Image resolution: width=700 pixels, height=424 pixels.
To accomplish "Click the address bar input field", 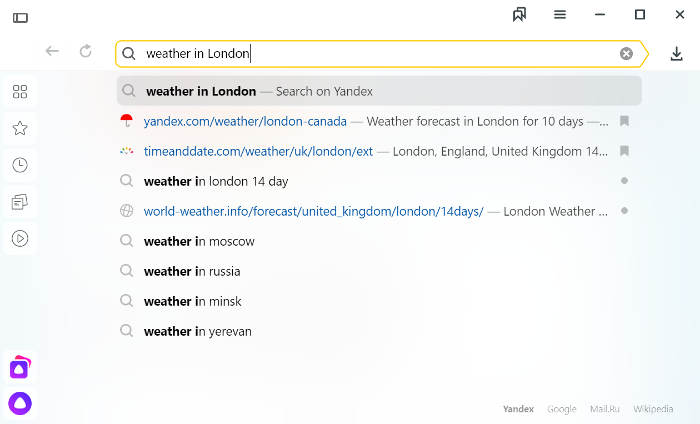I will tap(379, 54).
